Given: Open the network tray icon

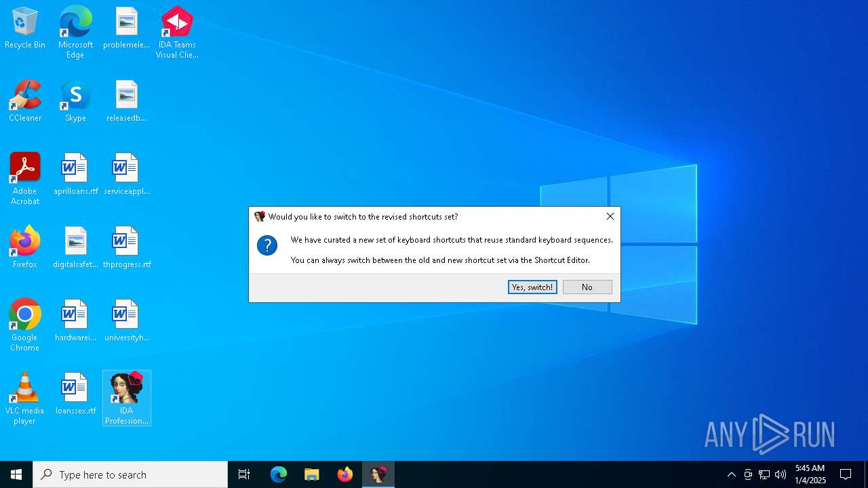Looking at the screenshot, I should pyautogui.click(x=764, y=474).
